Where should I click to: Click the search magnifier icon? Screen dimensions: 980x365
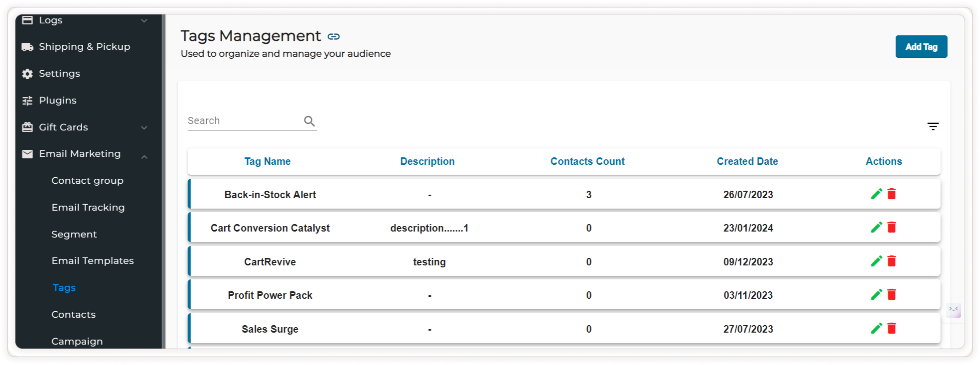309,121
